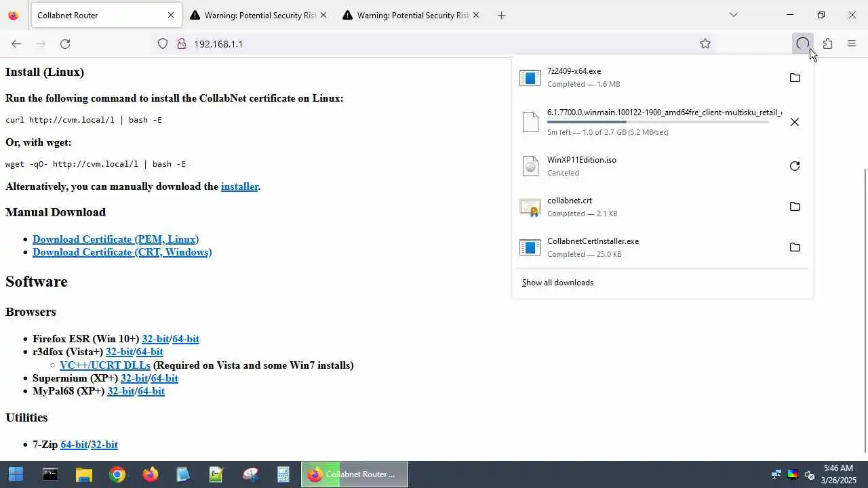Click the curl http://cvm.local/l command text
Screen dimensions: 868x488
(83, 120)
